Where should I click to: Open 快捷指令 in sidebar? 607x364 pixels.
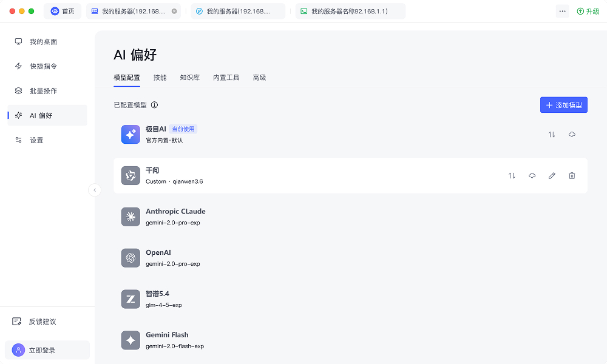[47, 66]
